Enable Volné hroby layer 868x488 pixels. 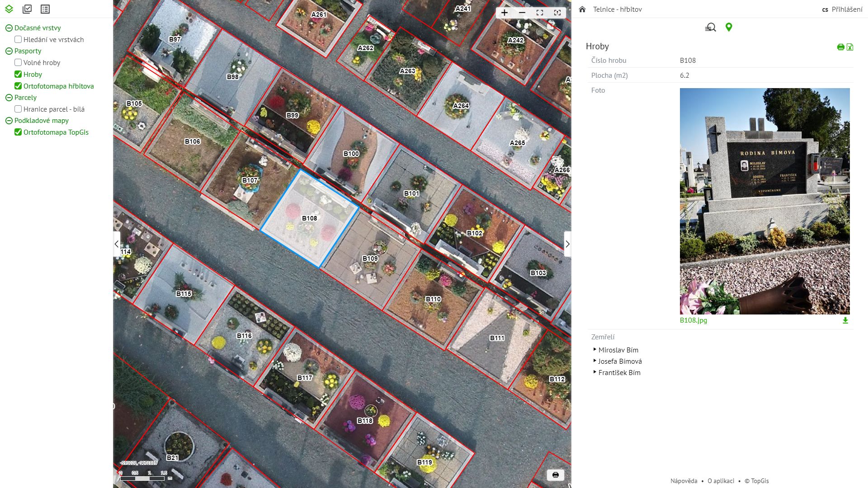click(x=18, y=62)
